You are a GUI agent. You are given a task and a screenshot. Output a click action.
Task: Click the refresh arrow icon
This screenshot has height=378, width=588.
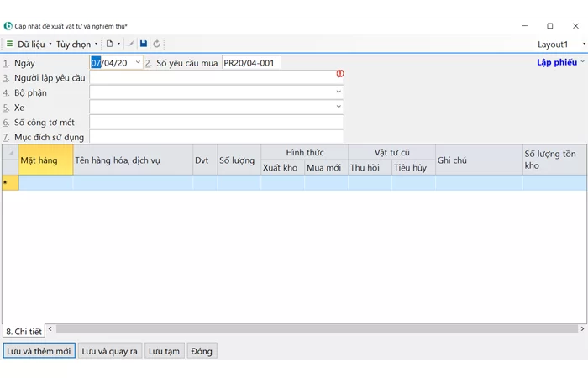click(156, 44)
